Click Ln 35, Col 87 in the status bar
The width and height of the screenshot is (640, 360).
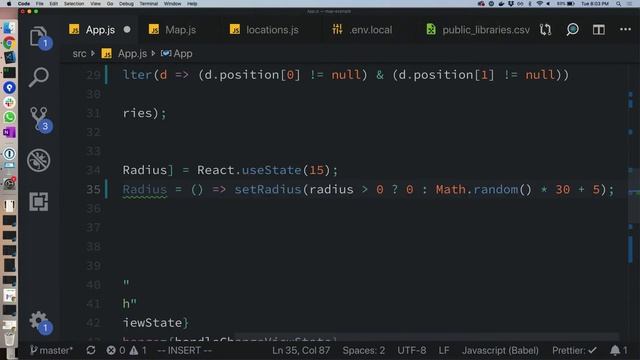(x=301, y=350)
